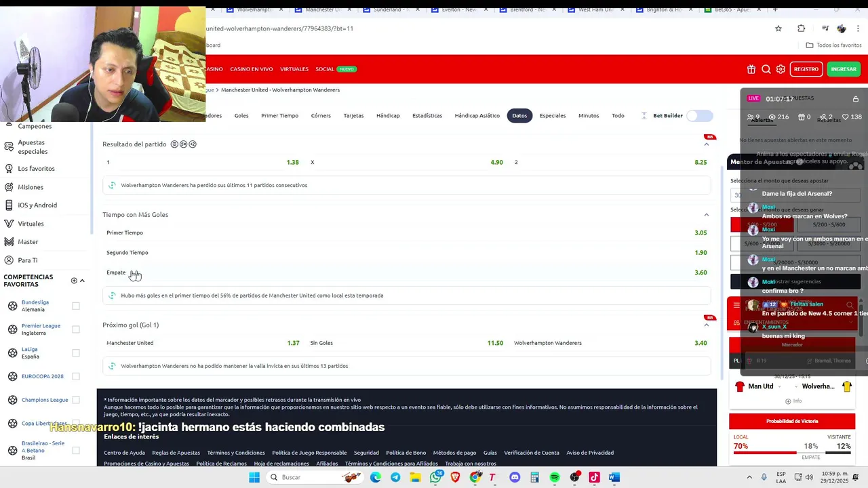Viewport: 868px width, 488px height.
Task: Open the media control icon in browser toolbar
Action: tap(825, 28)
